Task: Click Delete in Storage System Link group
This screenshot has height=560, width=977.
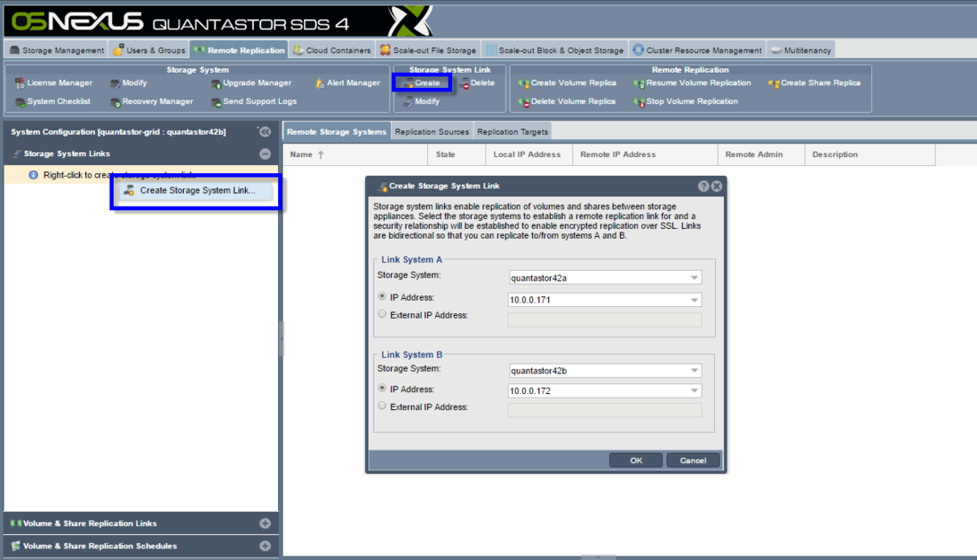Action: click(x=477, y=83)
